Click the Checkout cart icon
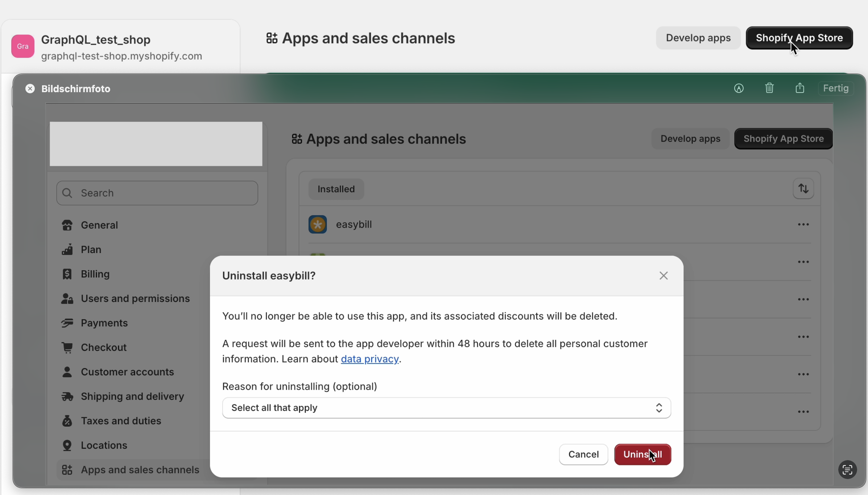The width and height of the screenshot is (868, 495). coord(67,347)
